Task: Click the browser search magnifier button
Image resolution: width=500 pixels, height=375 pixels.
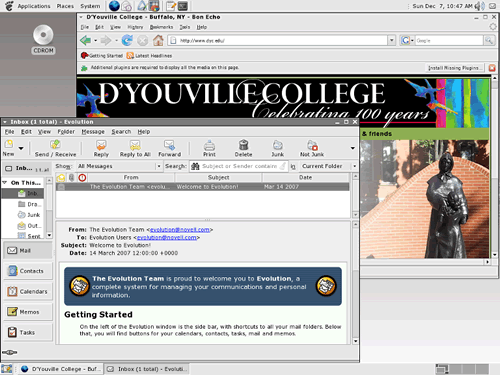Action: (489, 41)
